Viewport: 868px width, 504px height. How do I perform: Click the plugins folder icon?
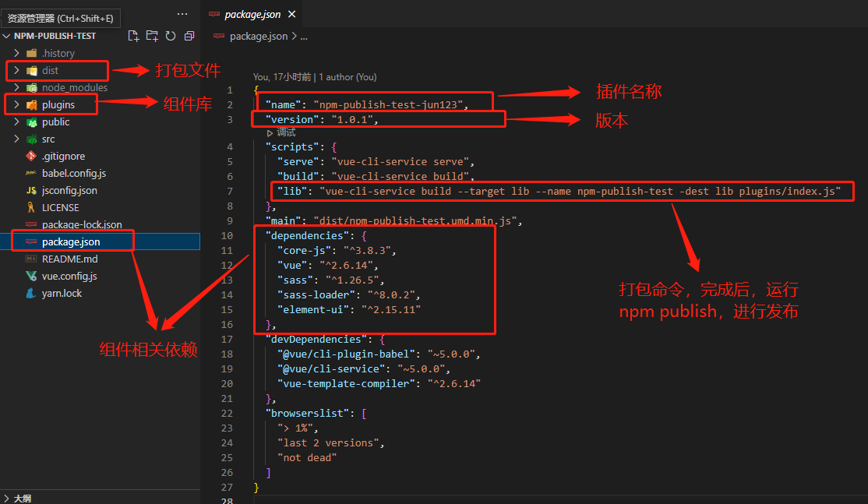[31, 104]
